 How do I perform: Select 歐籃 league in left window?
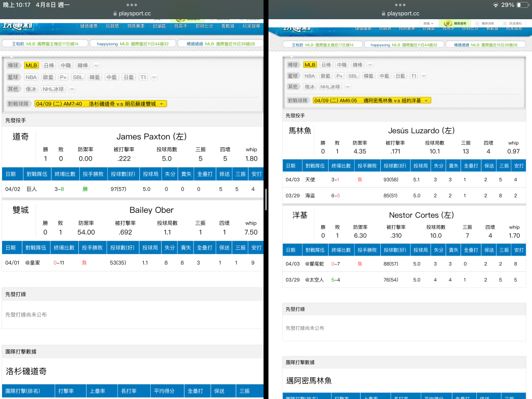coord(48,77)
